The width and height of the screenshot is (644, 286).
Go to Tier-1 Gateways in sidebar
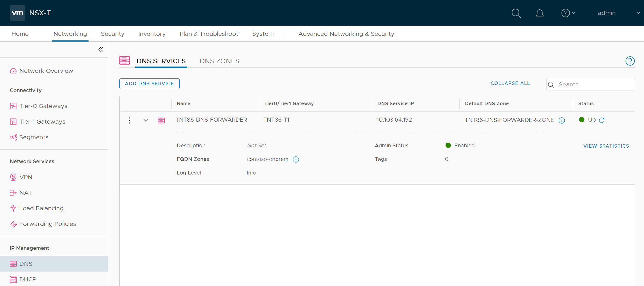[42, 122]
